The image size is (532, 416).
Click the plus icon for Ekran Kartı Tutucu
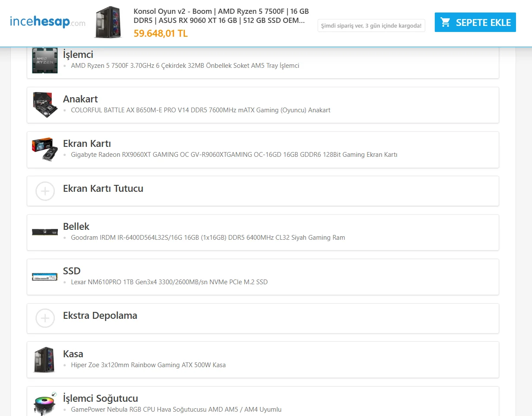[45, 191]
